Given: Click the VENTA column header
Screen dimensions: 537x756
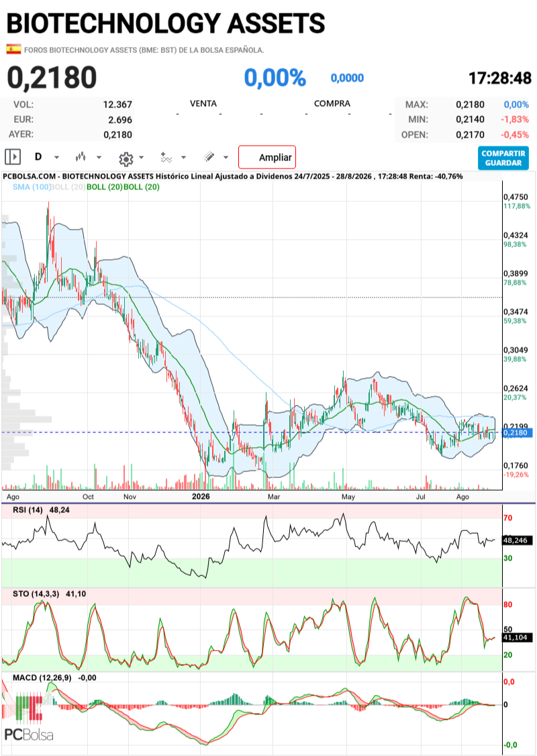Looking at the screenshot, I should pyautogui.click(x=203, y=103).
